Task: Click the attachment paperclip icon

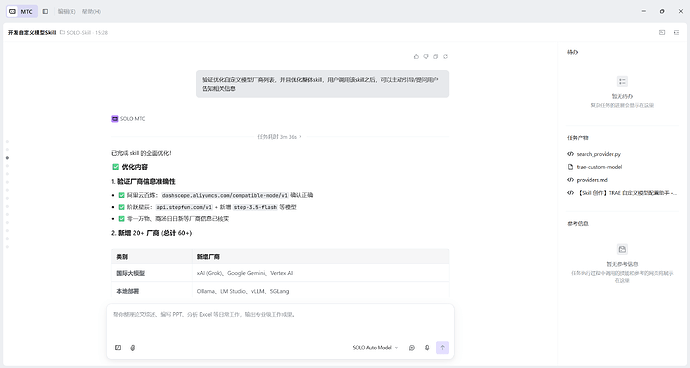Action: click(132, 348)
